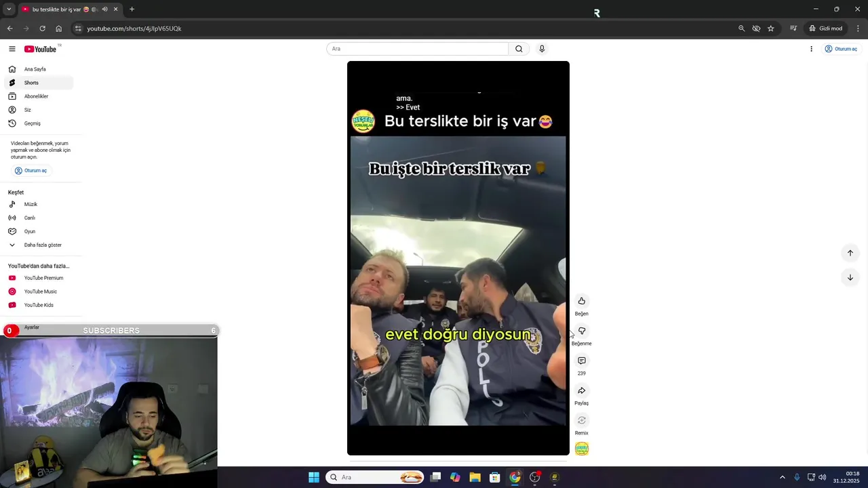
Task: Share the short with Paylaş
Action: (x=581, y=390)
